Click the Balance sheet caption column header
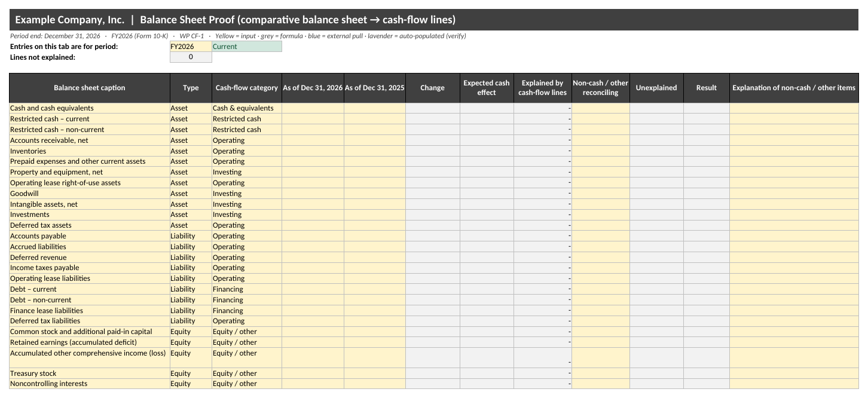The height and width of the screenshot is (398, 868). tap(90, 88)
